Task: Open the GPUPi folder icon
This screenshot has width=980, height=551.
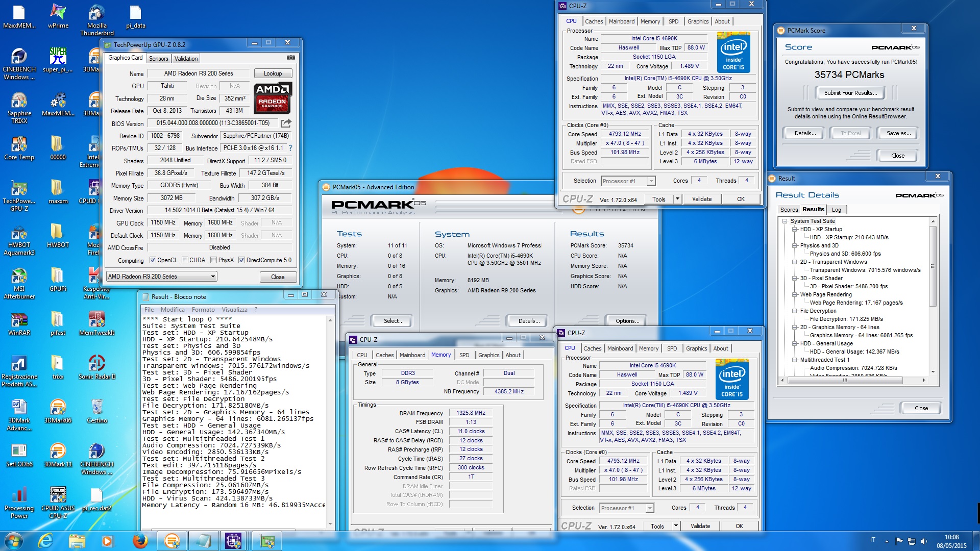Action: click(58, 280)
